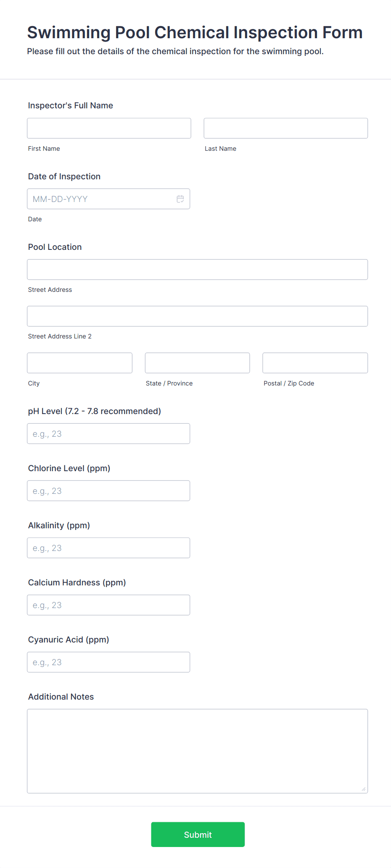
Task: Click the First Name input field
Action: click(x=109, y=128)
